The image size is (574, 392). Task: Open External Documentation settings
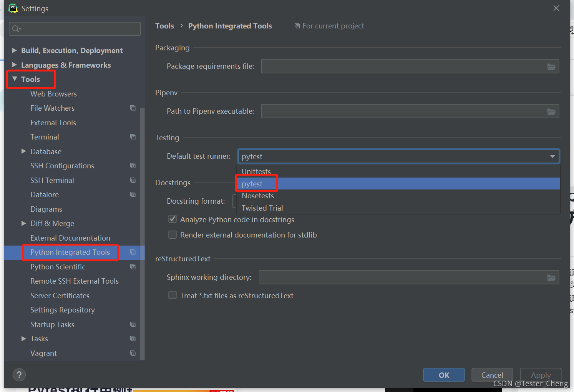click(70, 238)
